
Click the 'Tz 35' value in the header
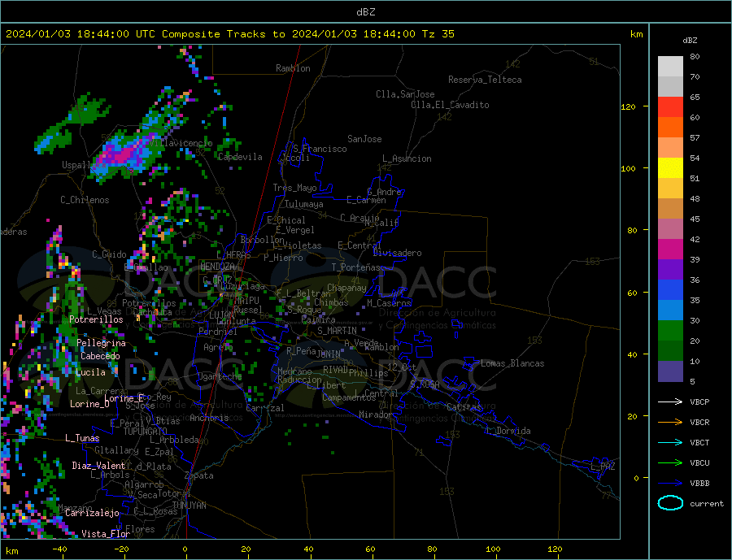click(x=438, y=34)
